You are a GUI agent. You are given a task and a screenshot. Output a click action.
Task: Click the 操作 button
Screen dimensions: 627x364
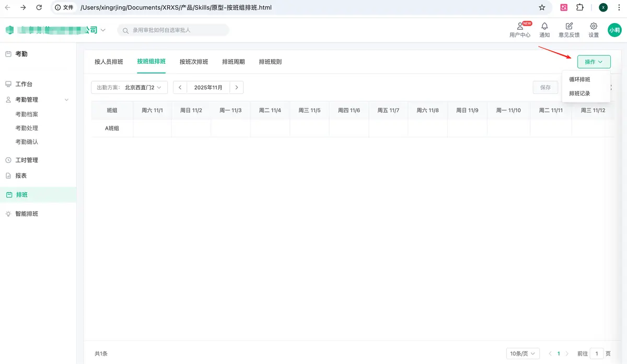click(x=594, y=62)
